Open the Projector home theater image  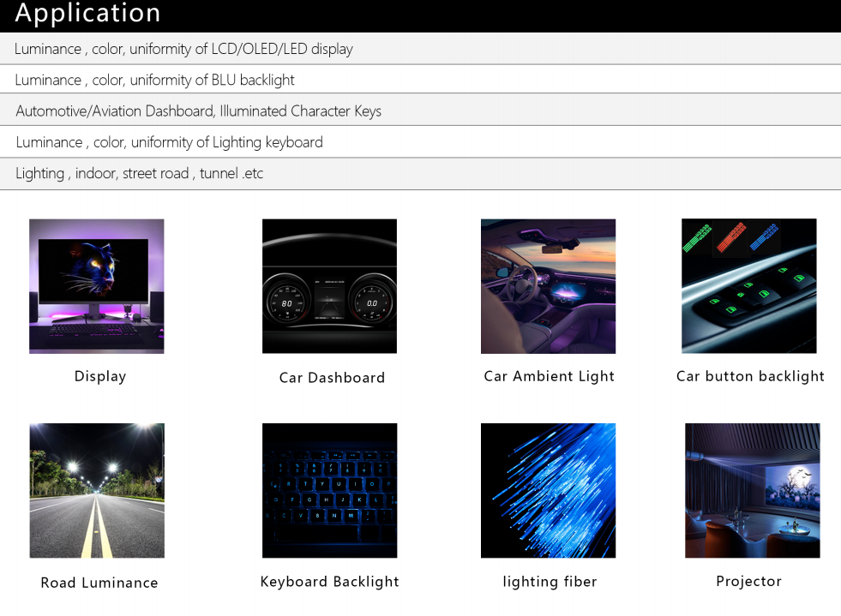point(752,491)
